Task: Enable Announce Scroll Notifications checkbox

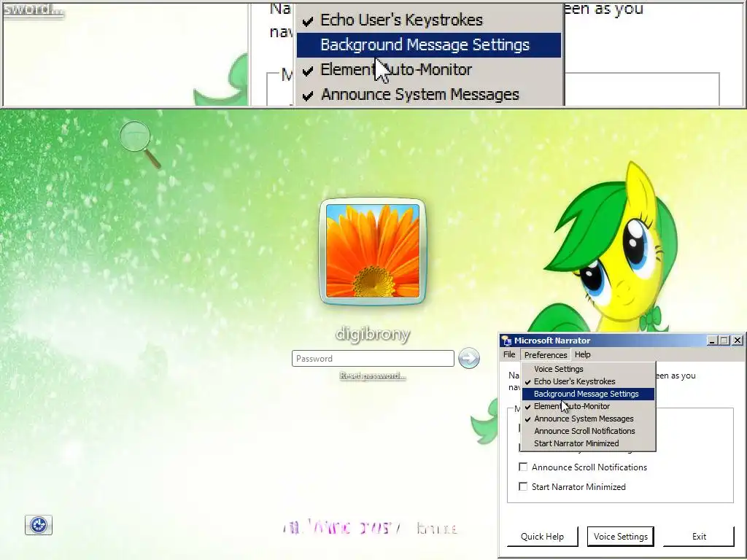Action: [523, 467]
